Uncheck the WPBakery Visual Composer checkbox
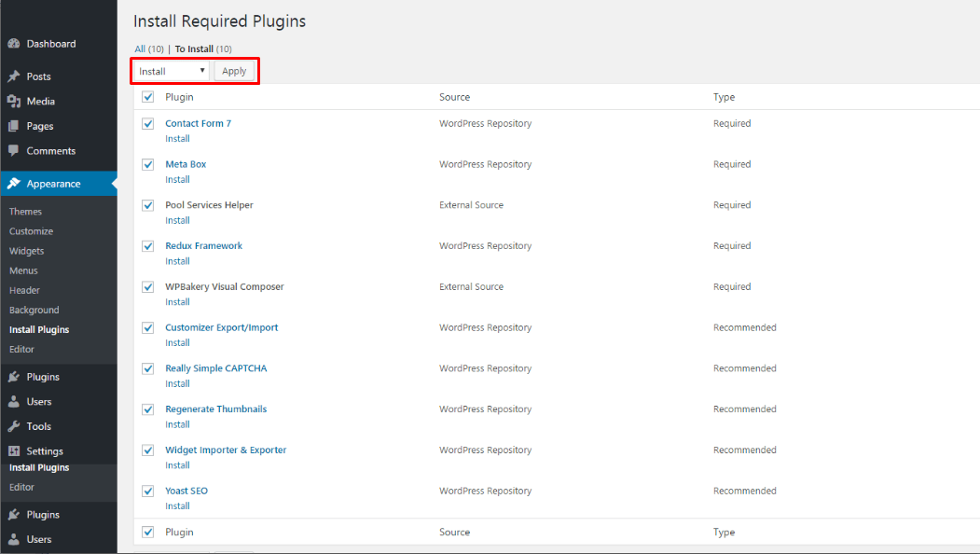Image resolution: width=980 pixels, height=554 pixels. tap(148, 287)
